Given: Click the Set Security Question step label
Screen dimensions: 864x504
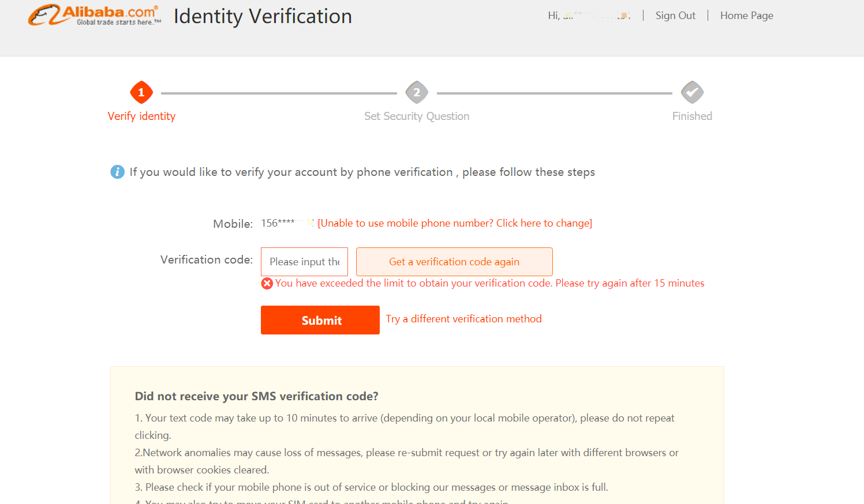Looking at the screenshot, I should pos(417,116).
